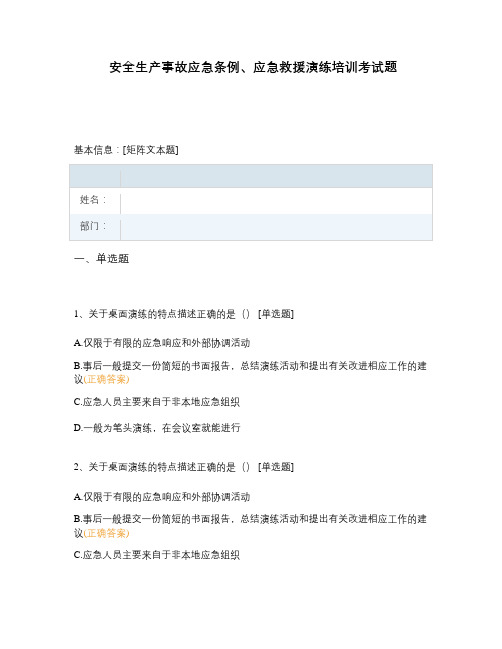Image resolution: width=502 pixels, height=649 pixels.
Task: Select option C 应急人员 in question 1
Action: pos(156,402)
